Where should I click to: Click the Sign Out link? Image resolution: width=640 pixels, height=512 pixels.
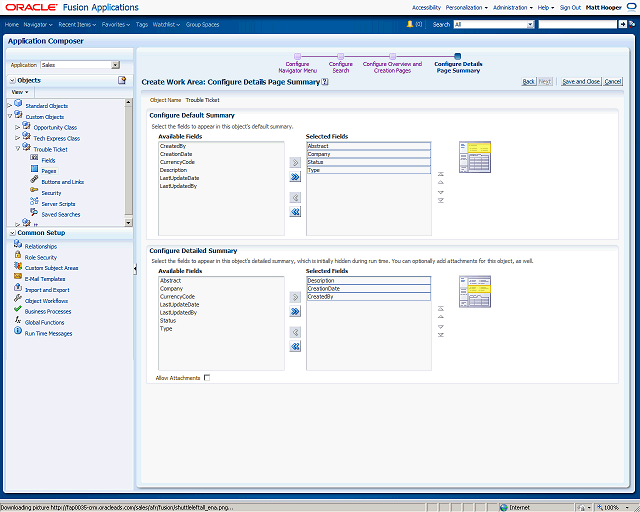coord(570,7)
